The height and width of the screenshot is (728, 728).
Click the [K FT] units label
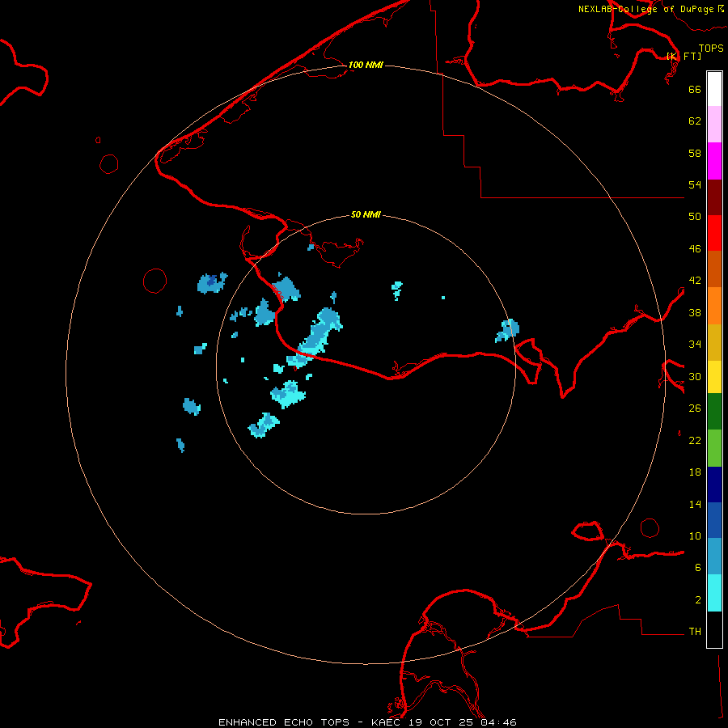684,56
